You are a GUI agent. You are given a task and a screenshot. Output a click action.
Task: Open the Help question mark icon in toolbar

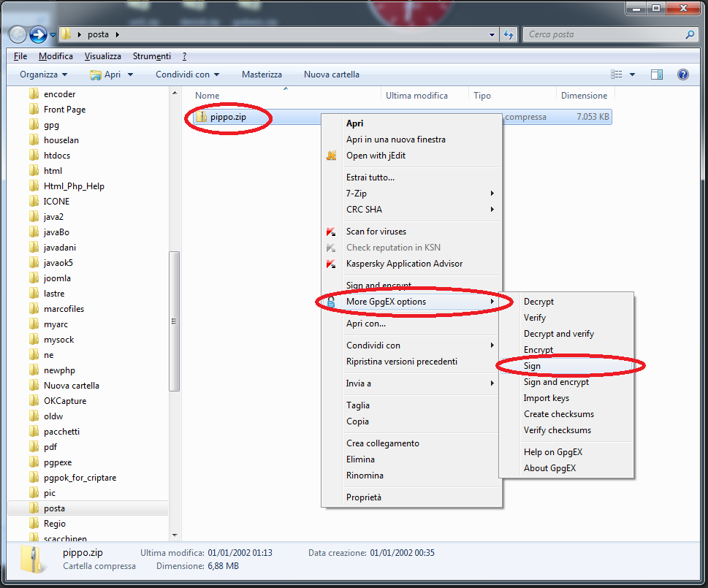pos(682,75)
